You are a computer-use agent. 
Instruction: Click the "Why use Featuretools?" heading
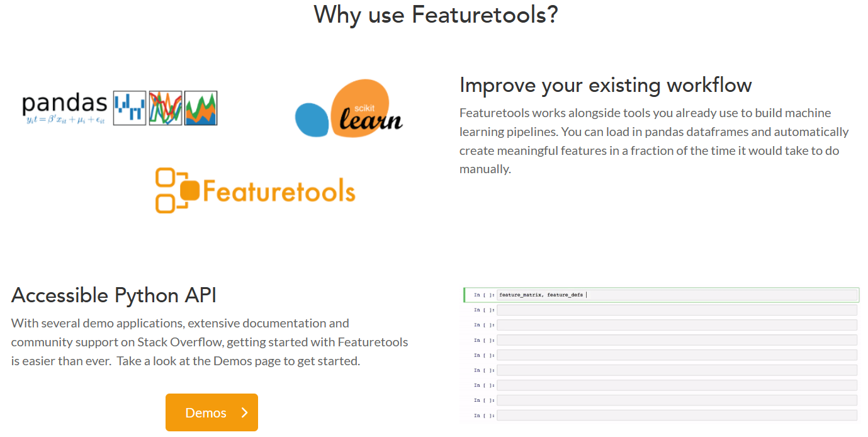pos(436,14)
